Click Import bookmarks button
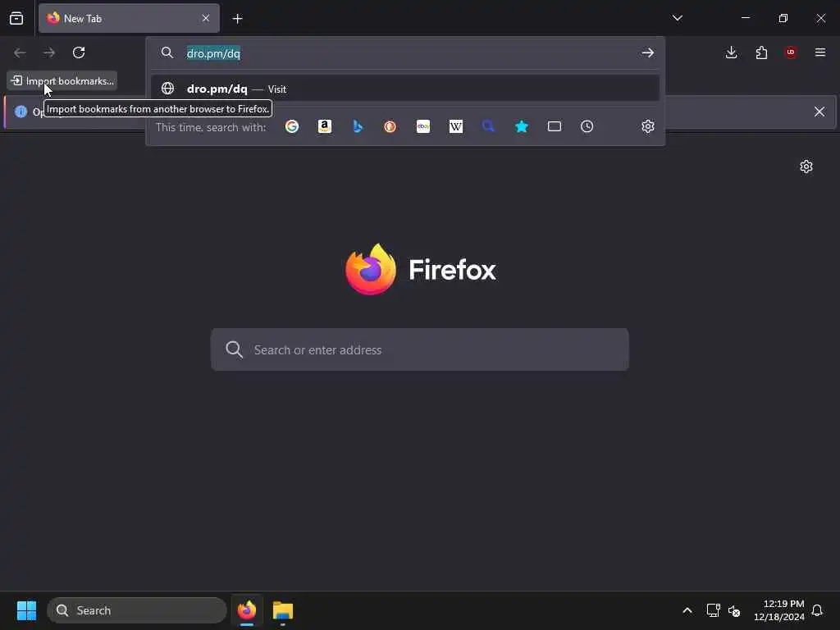The image size is (840, 630). (62, 81)
